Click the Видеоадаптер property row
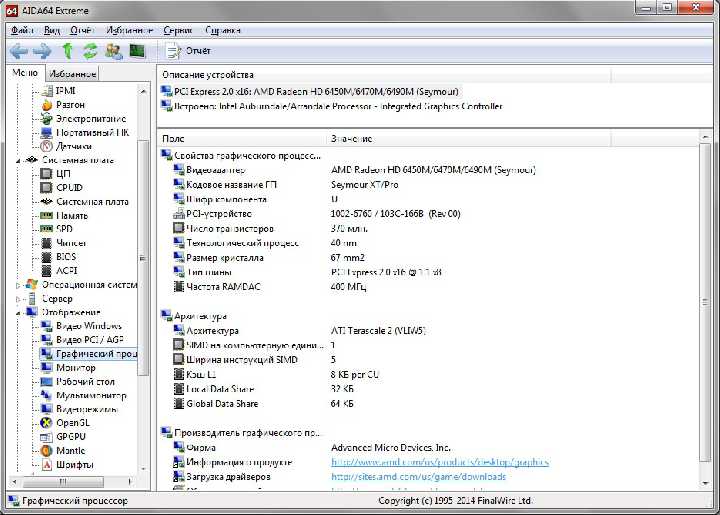The width and height of the screenshot is (720, 515). pos(354,170)
